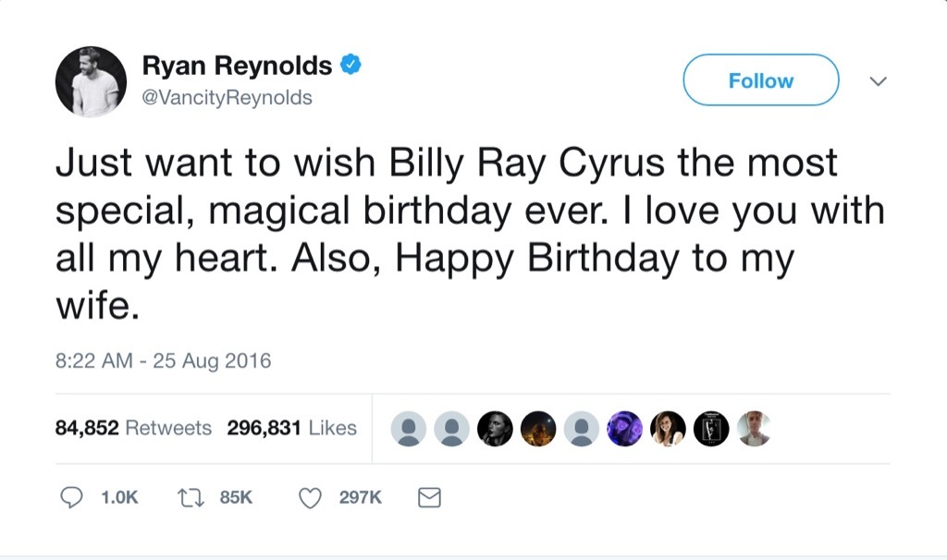Open the purple circular avatar among the likers
This screenshot has width=947, height=560.
pyautogui.click(x=624, y=428)
